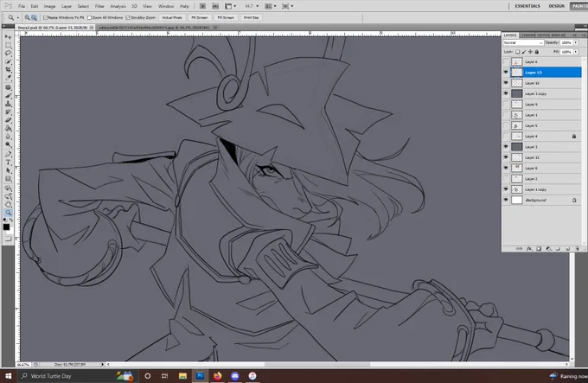Select the Eraser tool

8,120
